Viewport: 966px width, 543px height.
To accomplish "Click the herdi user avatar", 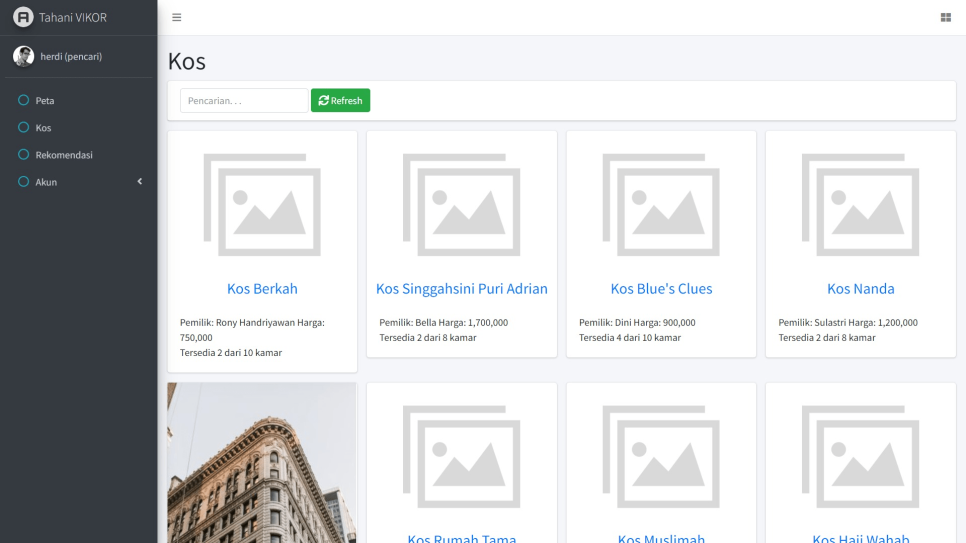I will coord(23,56).
